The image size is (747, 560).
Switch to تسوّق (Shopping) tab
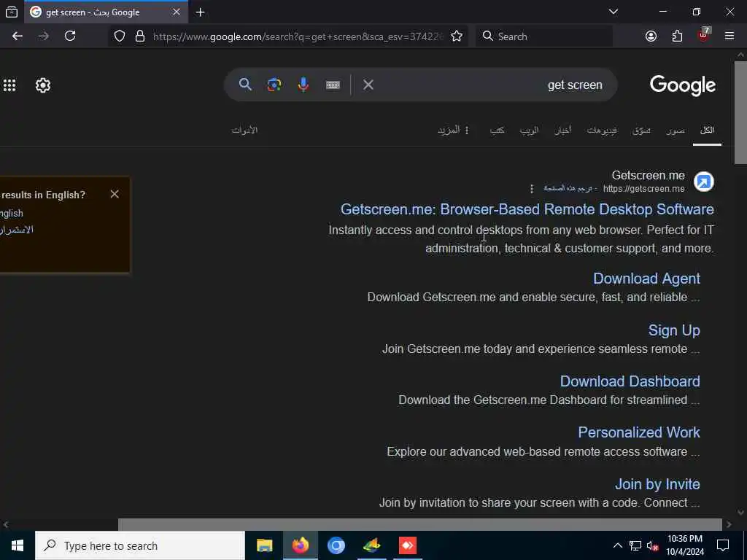pyautogui.click(x=641, y=130)
